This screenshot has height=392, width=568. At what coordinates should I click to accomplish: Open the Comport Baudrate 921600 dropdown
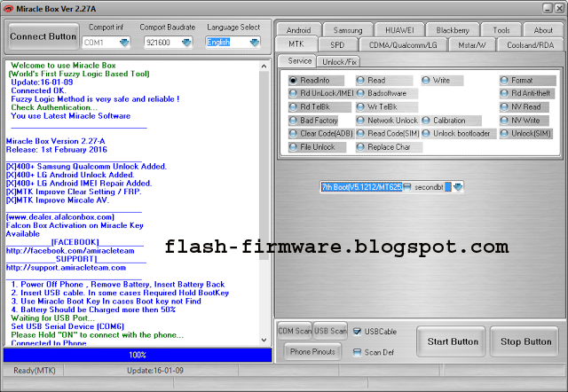pos(186,43)
